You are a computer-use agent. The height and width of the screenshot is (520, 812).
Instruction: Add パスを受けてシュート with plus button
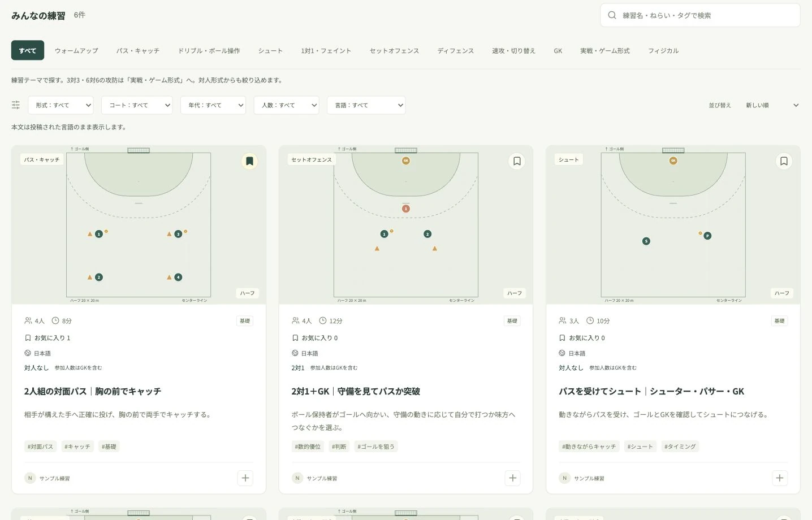[x=780, y=478]
